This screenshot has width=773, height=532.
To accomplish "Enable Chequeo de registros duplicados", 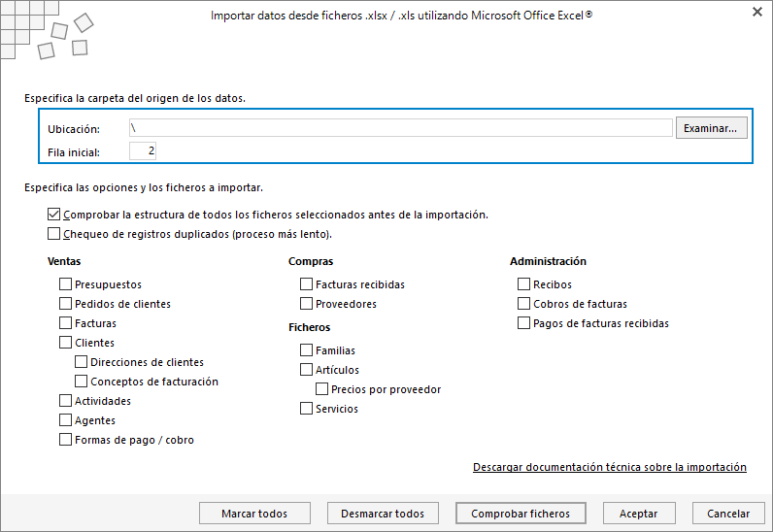I will point(53,234).
